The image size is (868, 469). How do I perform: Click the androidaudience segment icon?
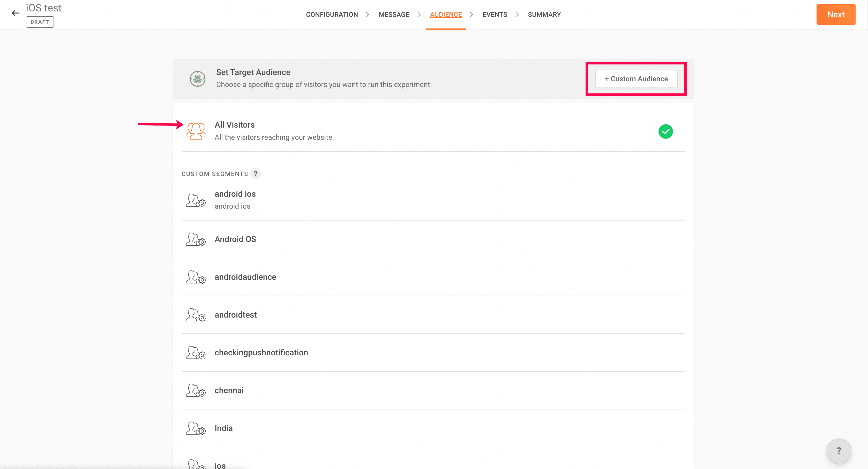pyautogui.click(x=196, y=277)
